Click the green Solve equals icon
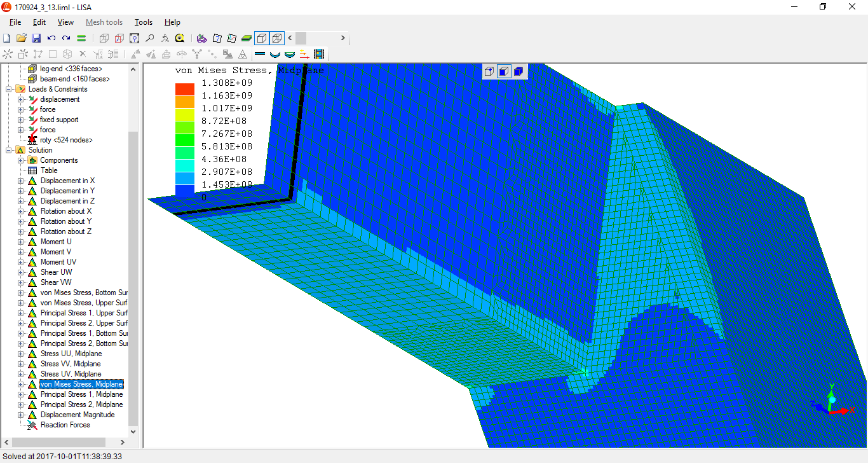868x463 pixels. pyautogui.click(x=81, y=38)
